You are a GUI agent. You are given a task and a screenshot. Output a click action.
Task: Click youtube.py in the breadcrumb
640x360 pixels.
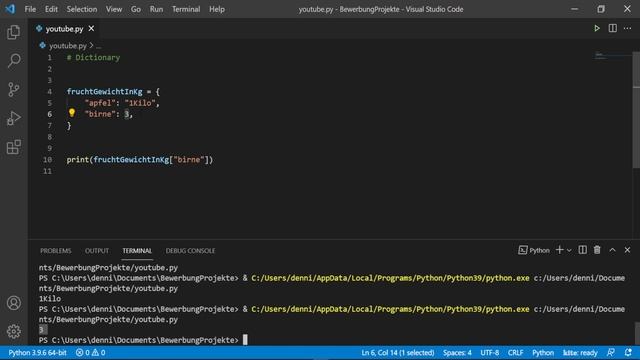68,46
